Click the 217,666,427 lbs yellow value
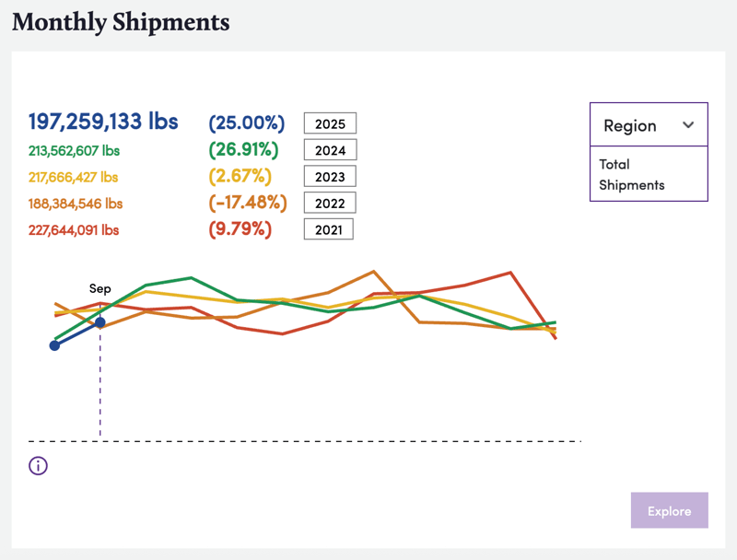 coord(75,177)
